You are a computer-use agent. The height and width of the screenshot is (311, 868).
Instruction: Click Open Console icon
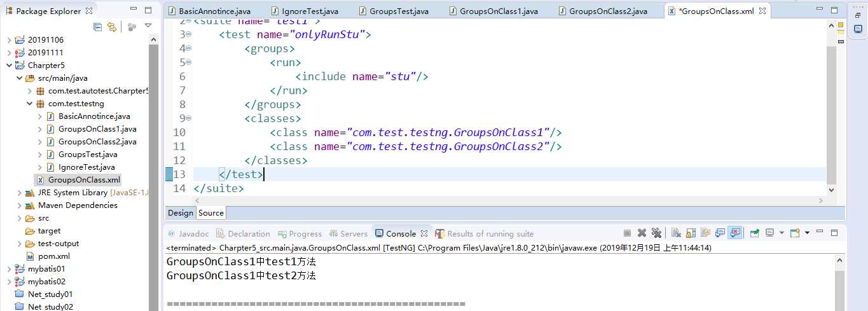(795, 233)
